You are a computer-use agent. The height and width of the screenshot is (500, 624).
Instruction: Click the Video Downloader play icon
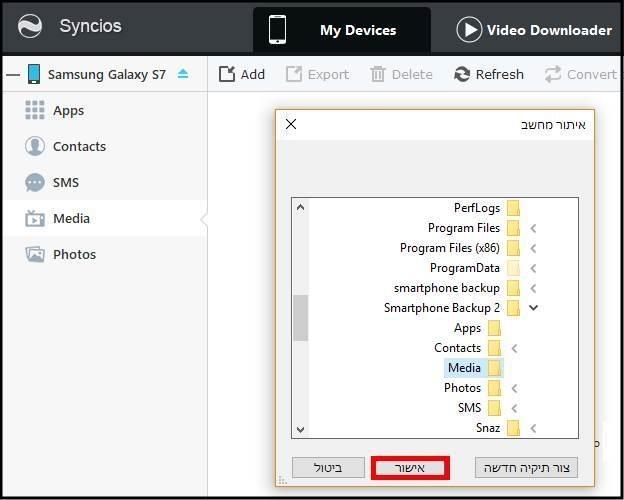(x=469, y=29)
